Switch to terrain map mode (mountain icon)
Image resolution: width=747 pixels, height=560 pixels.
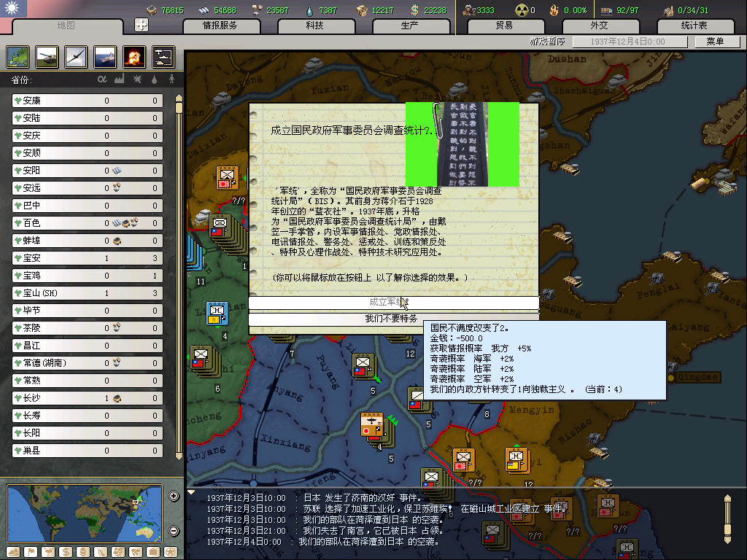pyautogui.click(x=13, y=552)
